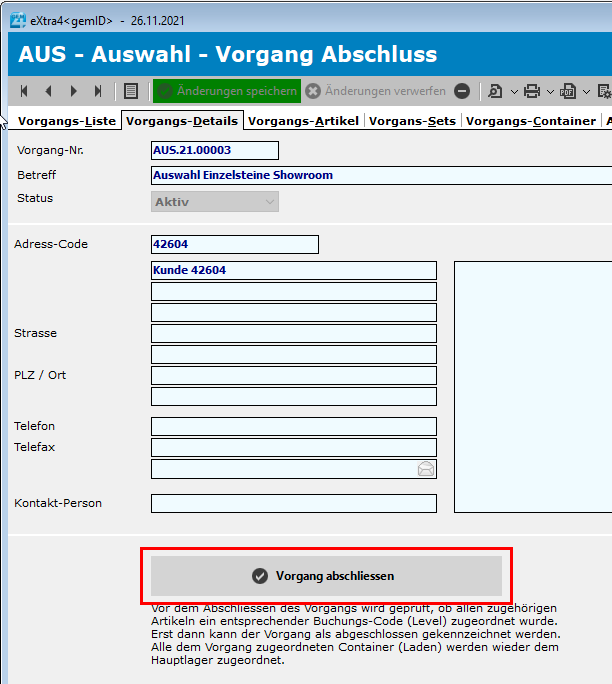Open the Status dropdown showing Aktiv
This screenshot has height=684, width=612.
(x=215, y=202)
